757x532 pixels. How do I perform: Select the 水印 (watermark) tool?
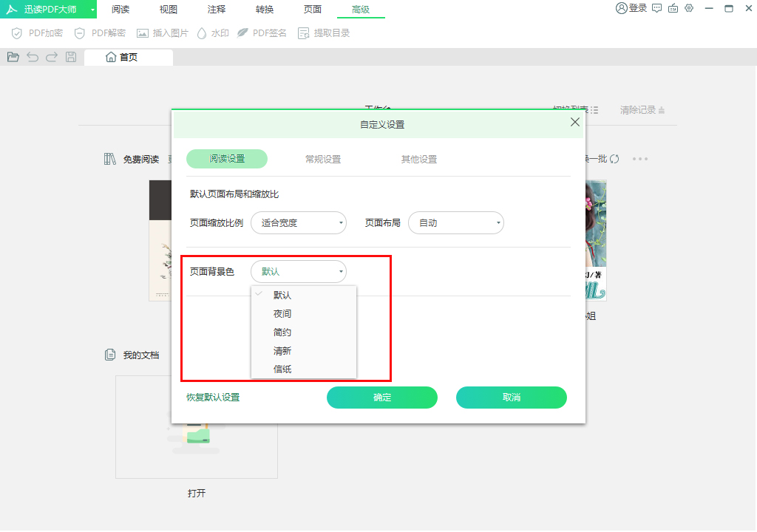[x=212, y=33]
